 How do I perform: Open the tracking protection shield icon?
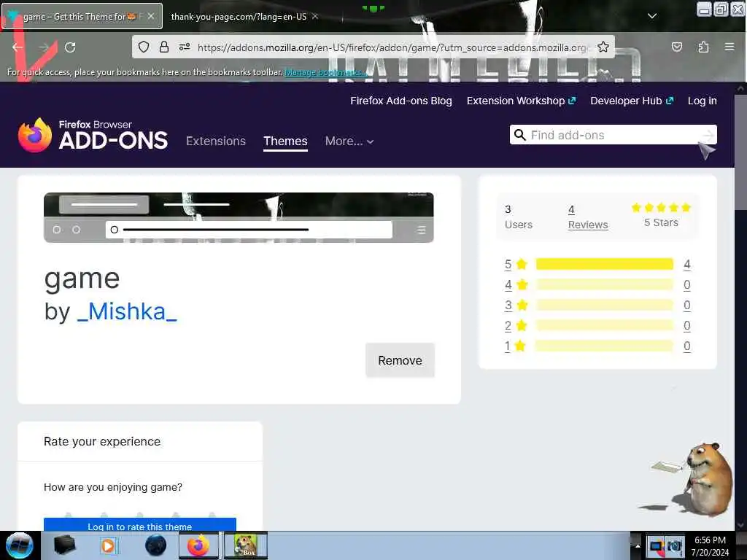pos(144,47)
